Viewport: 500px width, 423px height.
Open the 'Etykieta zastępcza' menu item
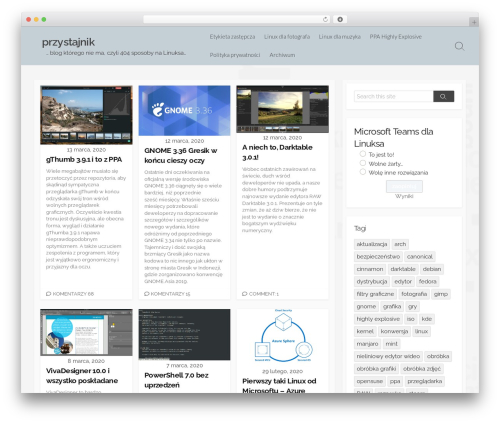232,37
